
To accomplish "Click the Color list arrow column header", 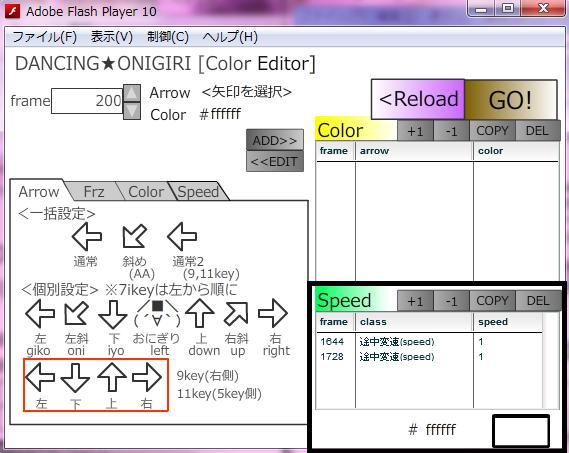I will pos(414,151).
